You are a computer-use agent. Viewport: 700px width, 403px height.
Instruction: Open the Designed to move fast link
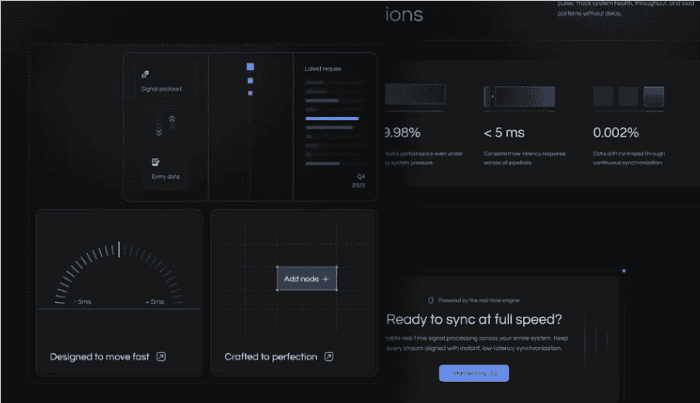pyautogui.click(x=100, y=357)
